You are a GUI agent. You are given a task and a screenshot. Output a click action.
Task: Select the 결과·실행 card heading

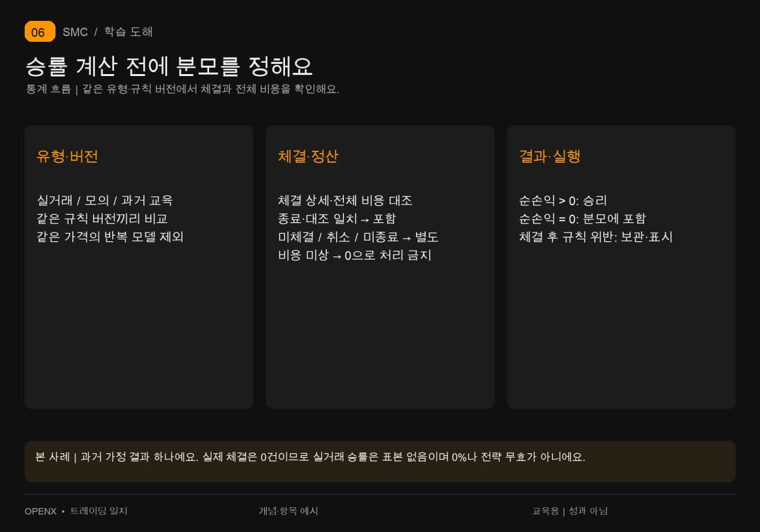pos(550,156)
